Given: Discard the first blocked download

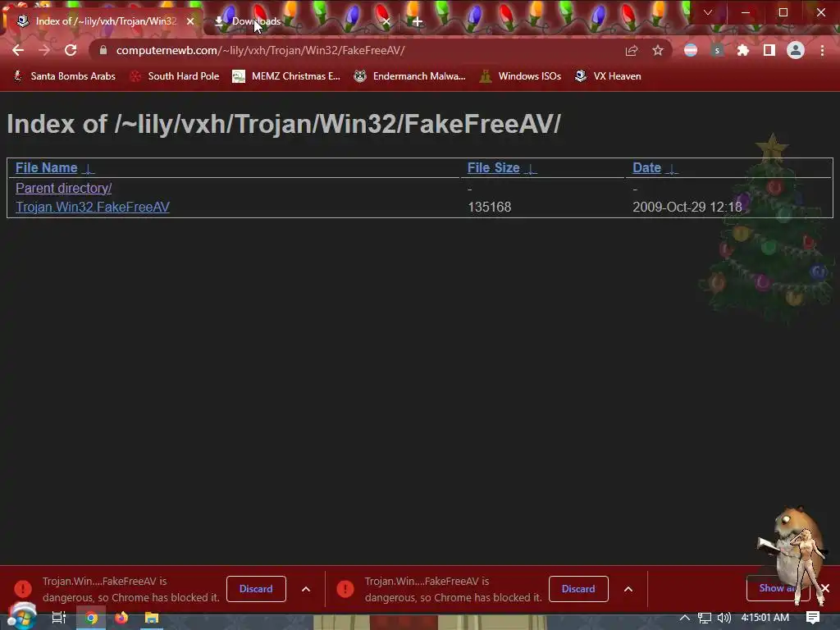Looking at the screenshot, I should tap(256, 589).
